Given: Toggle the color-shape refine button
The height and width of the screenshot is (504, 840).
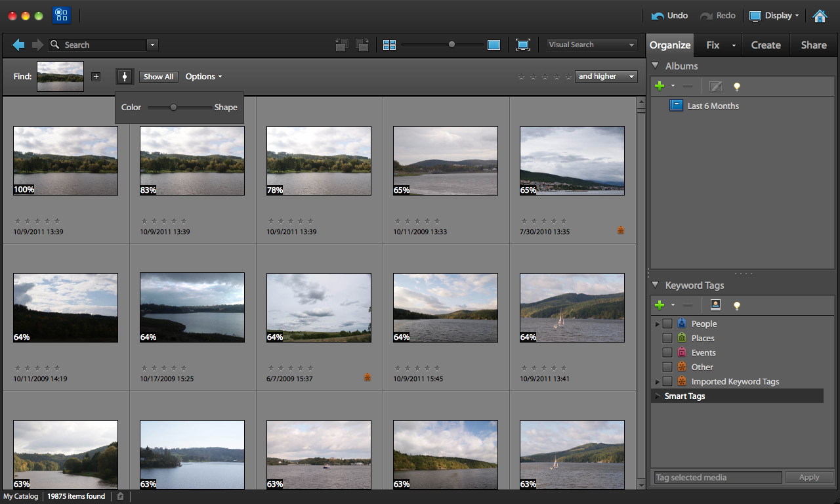Looking at the screenshot, I should (125, 77).
